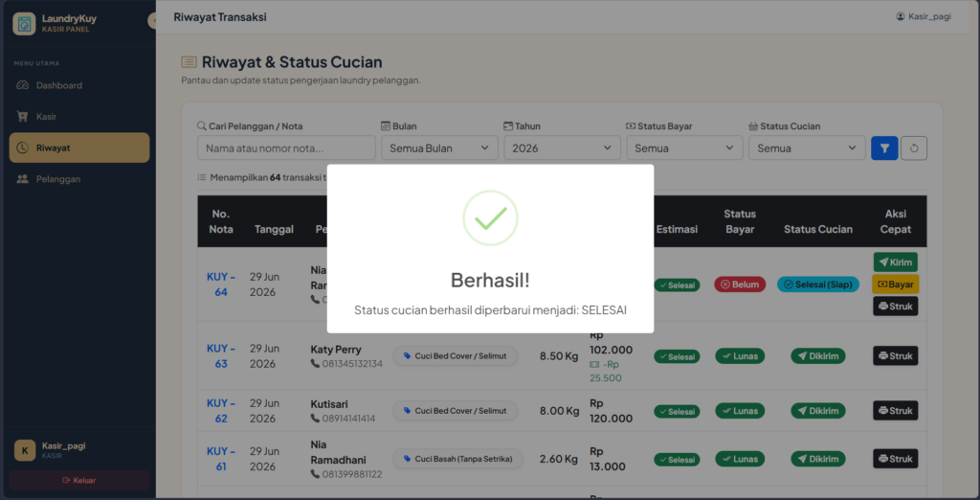This screenshot has height=500, width=980.
Task: Reset filters with the circular arrow icon
Action: [x=914, y=148]
